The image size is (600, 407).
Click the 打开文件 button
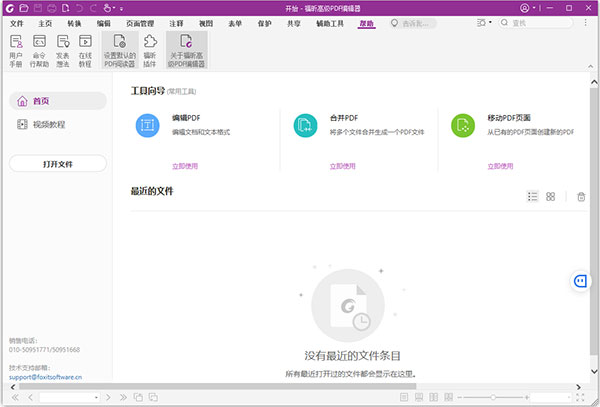tap(57, 164)
